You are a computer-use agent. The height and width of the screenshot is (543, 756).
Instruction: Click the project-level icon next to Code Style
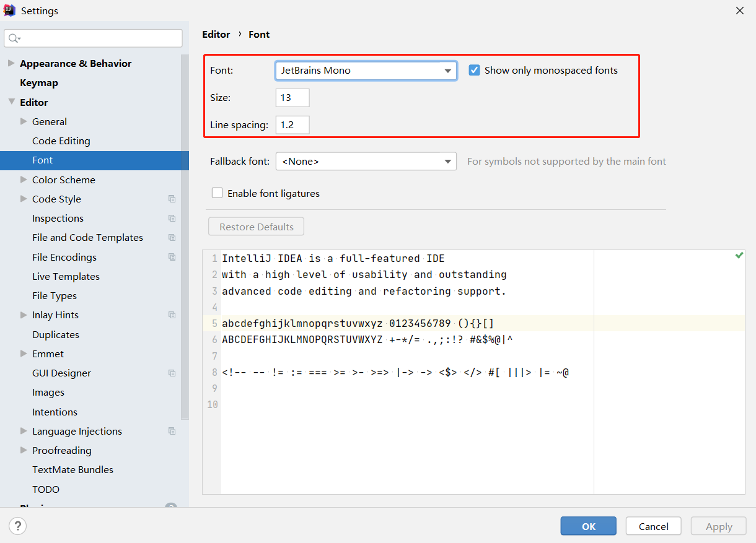point(172,199)
